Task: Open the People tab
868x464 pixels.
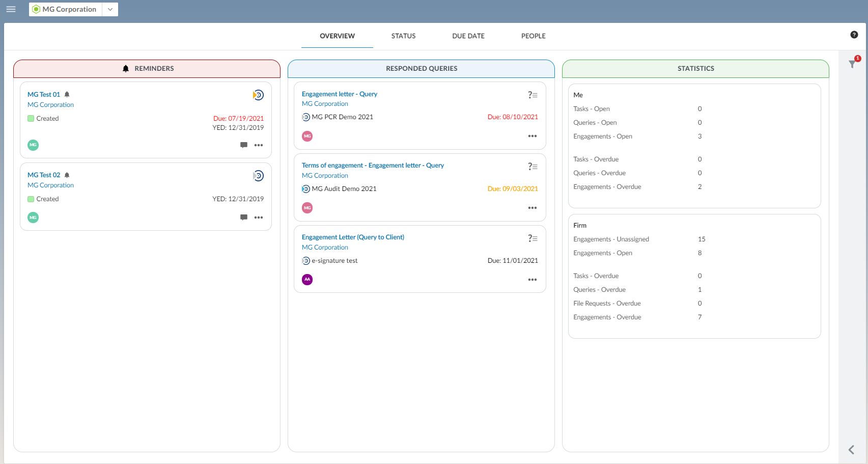Action: click(x=533, y=36)
